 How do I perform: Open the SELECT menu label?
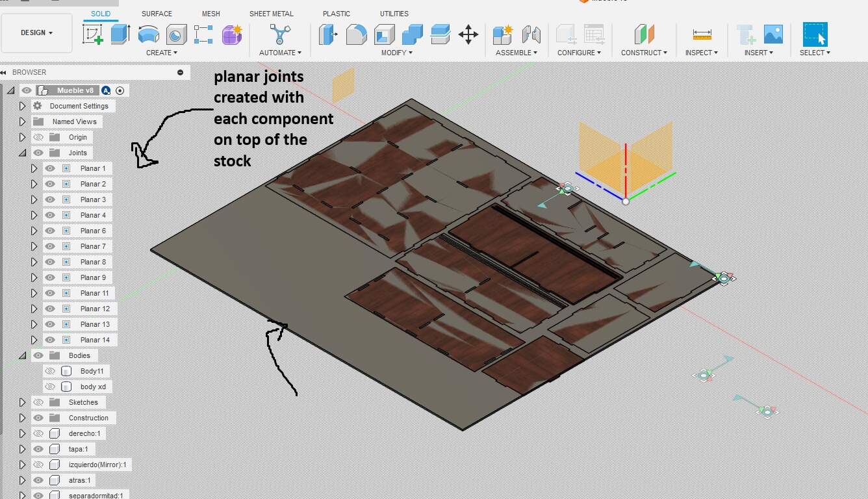pos(815,53)
